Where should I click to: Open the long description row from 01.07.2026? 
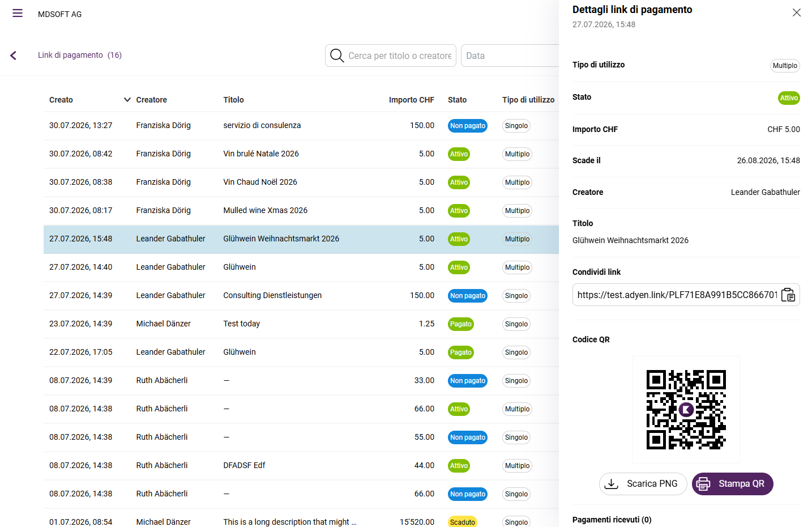tap(301, 518)
